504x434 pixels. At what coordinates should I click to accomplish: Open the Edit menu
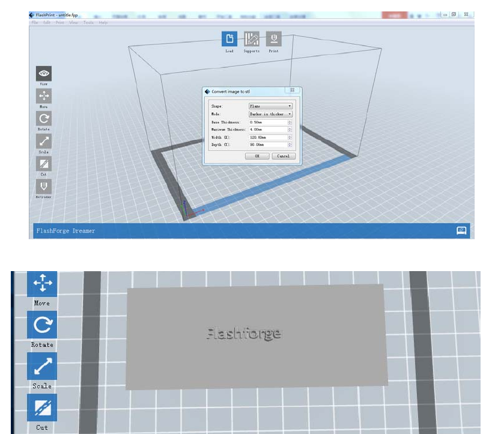[47, 22]
